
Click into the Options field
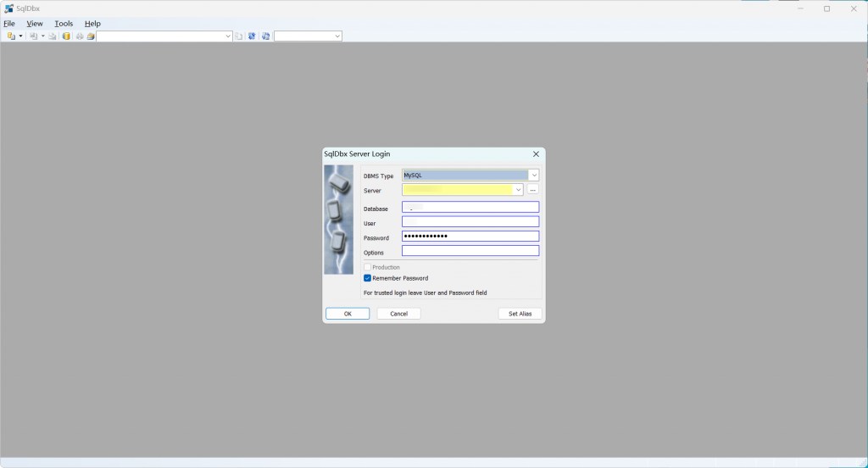(x=470, y=250)
